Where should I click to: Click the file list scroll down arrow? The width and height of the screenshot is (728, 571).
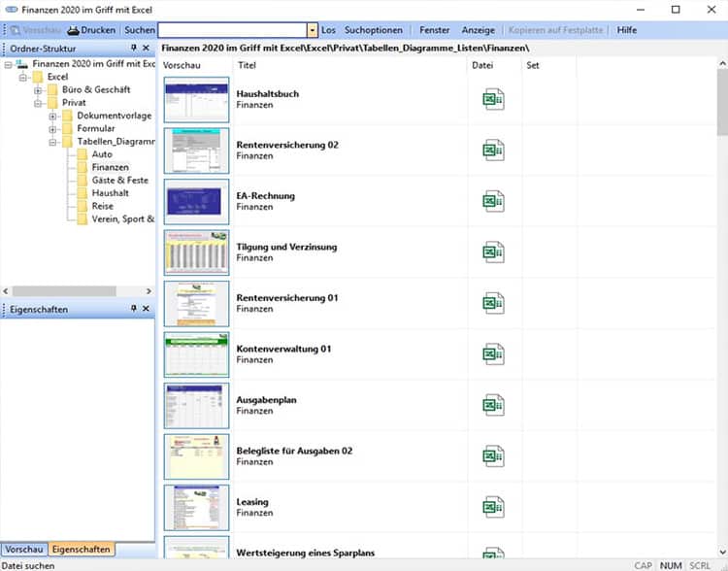722,552
